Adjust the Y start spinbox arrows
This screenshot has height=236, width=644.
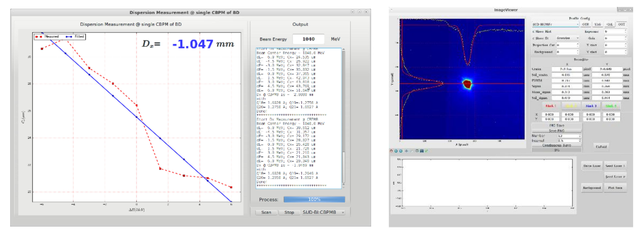pyautogui.click(x=626, y=52)
